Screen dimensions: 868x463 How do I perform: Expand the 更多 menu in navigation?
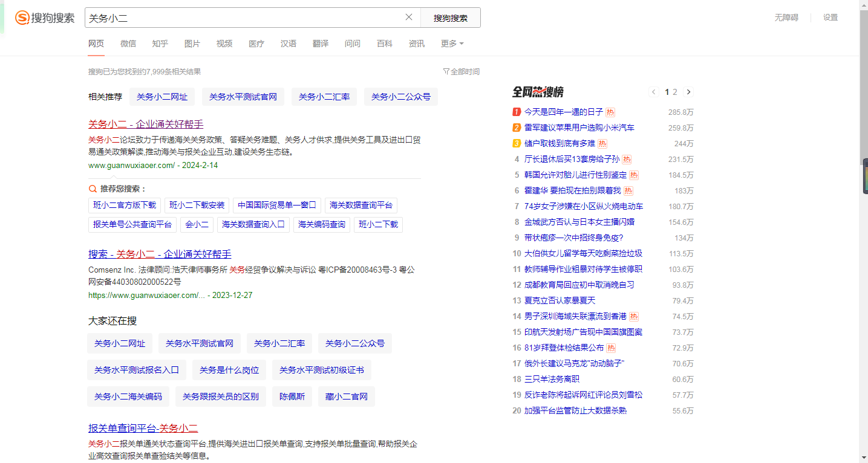(452, 44)
